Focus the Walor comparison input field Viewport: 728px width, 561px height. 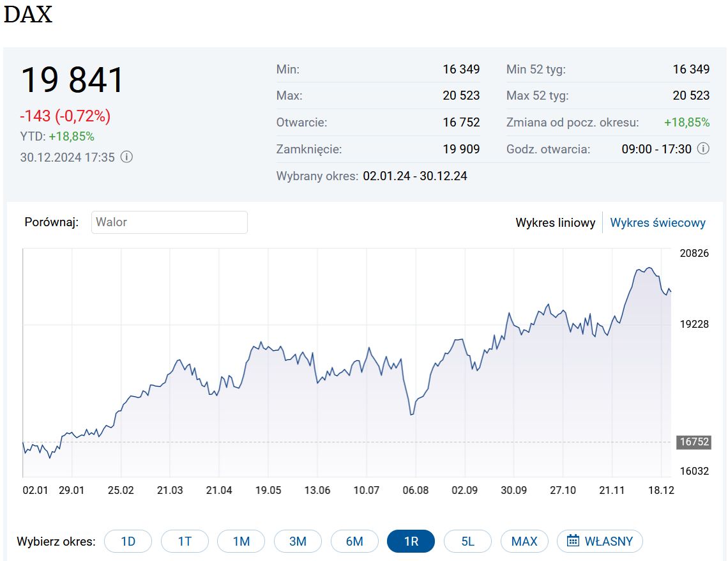point(169,222)
